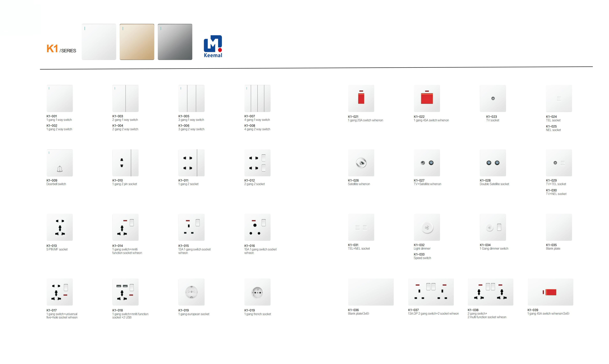Click the 'K1-002' model code
The height and width of the screenshot is (364, 609).
click(x=52, y=126)
